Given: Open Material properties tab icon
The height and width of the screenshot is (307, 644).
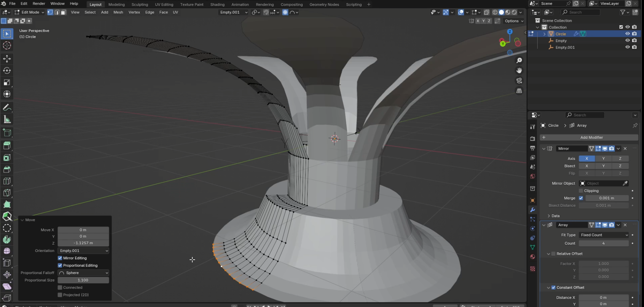Looking at the screenshot, I should (532, 257).
